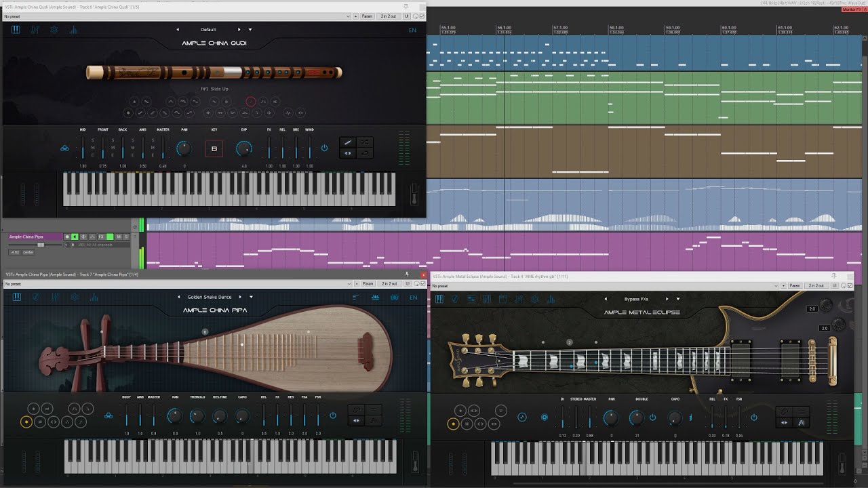Select the yellow-highlighted articulation button in Metal Eclipse
The height and width of the screenshot is (488, 868).
pos(453,424)
